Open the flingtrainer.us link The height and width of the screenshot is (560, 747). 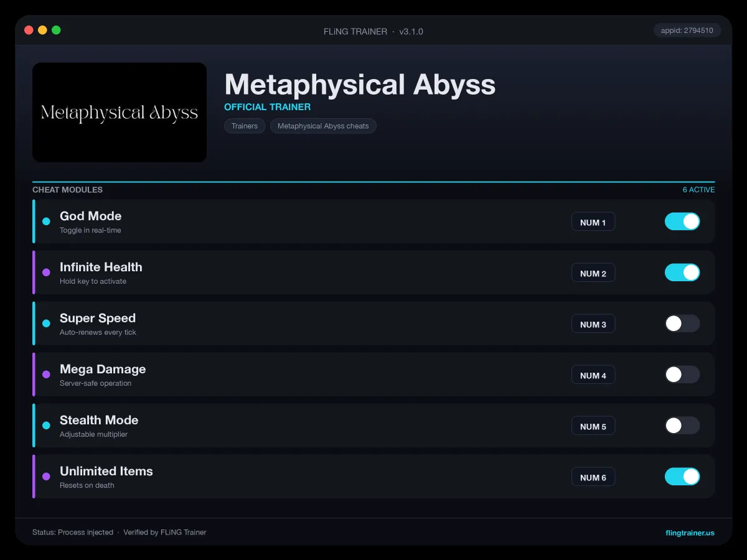690,533
